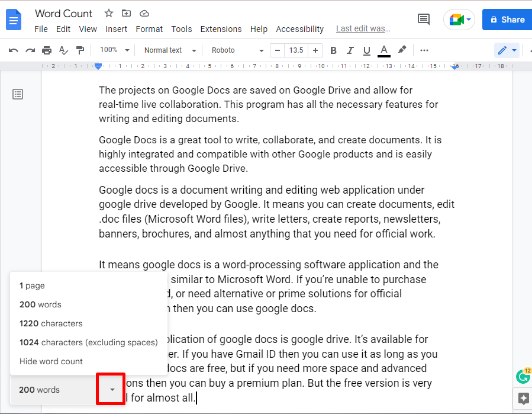Select 1220 characters option
532x414 pixels.
point(89,323)
